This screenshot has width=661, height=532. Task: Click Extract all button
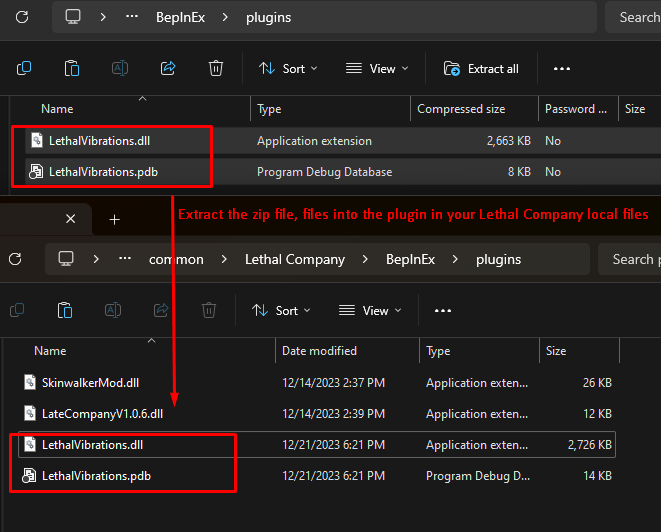[481, 68]
